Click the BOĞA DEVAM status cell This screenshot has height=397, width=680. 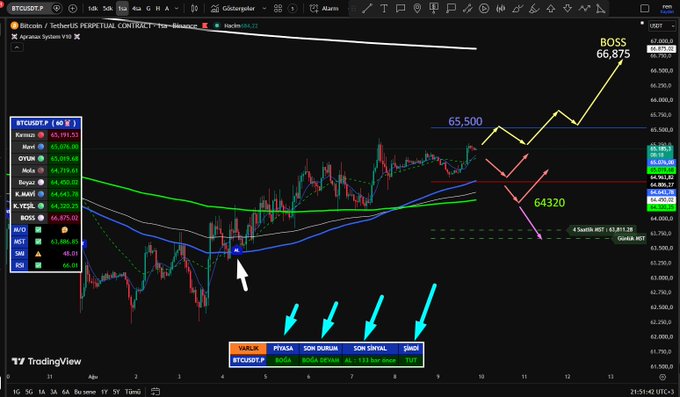coord(320,360)
